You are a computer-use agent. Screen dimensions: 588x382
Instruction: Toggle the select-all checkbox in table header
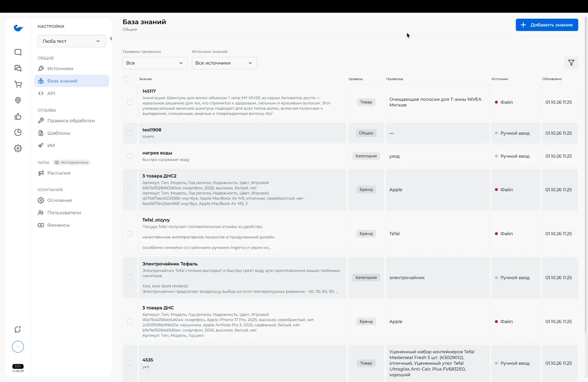[x=126, y=79]
